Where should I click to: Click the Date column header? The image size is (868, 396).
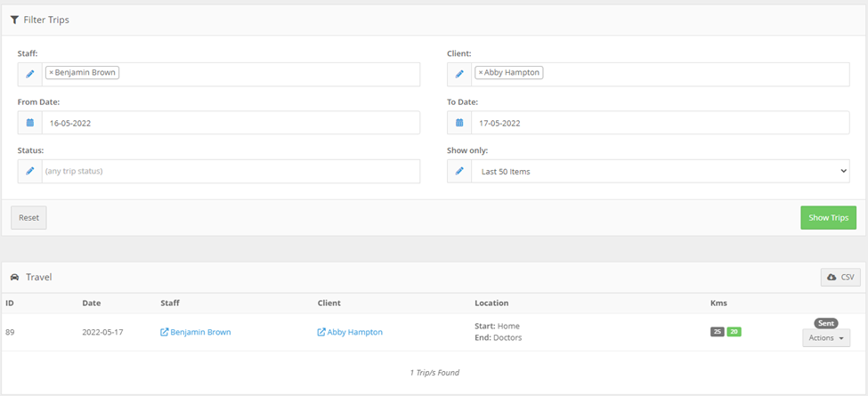pyautogui.click(x=92, y=303)
